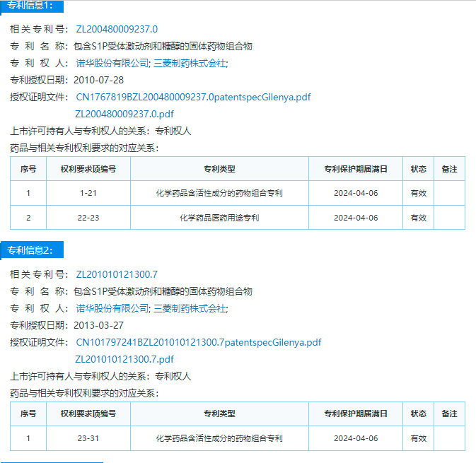Click 序号 header in second table
Viewport: 476px width, 463px height.
(x=28, y=414)
